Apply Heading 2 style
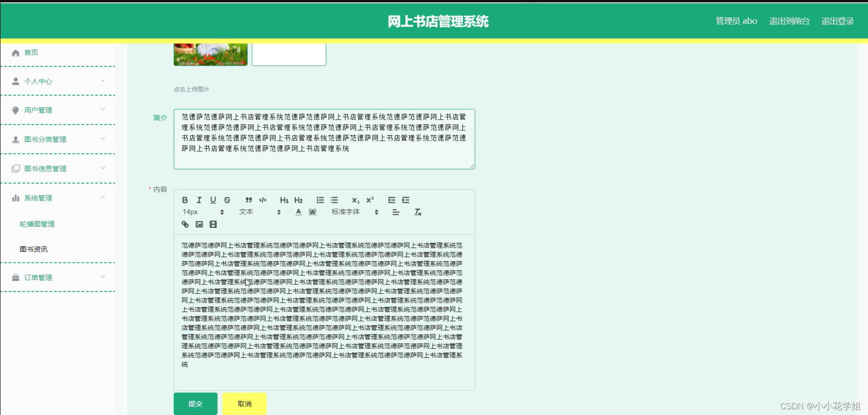Image resolution: width=868 pixels, height=415 pixels. click(x=299, y=200)
